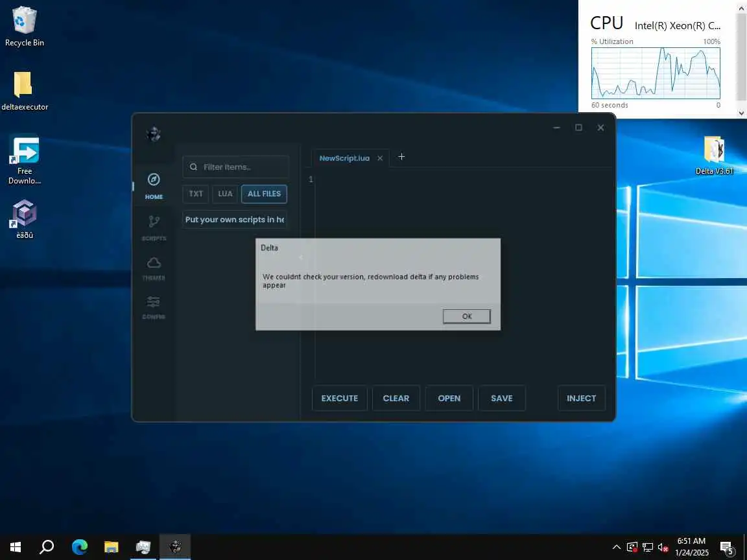
Task: Click the CPU utilization graph
Action: pyautogui.click(x=656, y=73)
